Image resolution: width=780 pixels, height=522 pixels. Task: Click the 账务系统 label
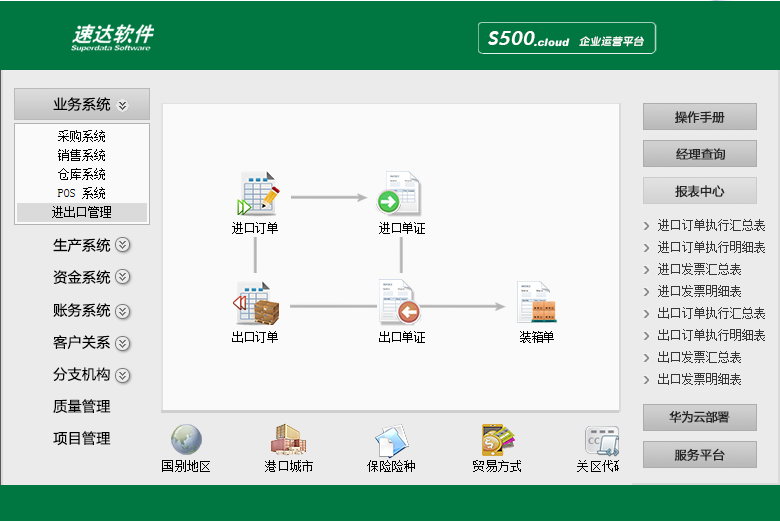[82, 311]
